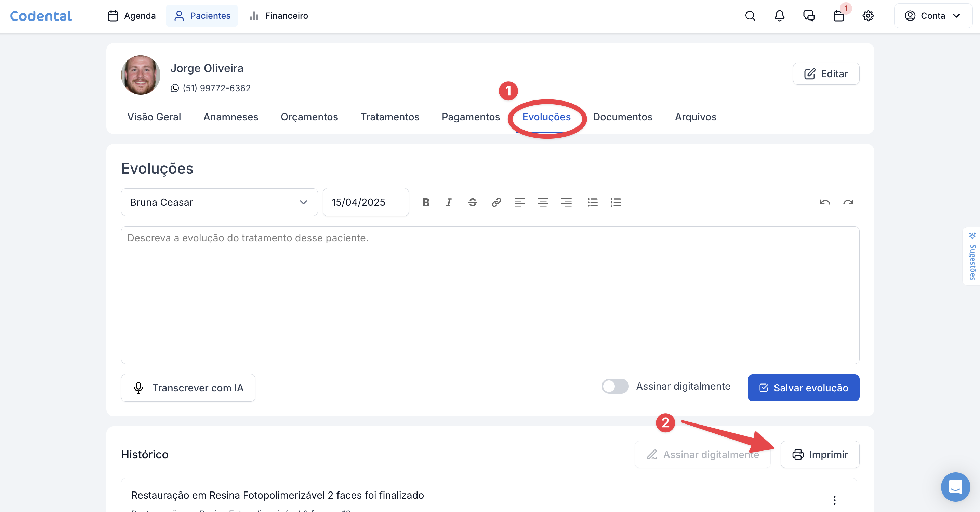The image size is (980, 512).
Task: Insert a numbered list
Action: point(615,202)
